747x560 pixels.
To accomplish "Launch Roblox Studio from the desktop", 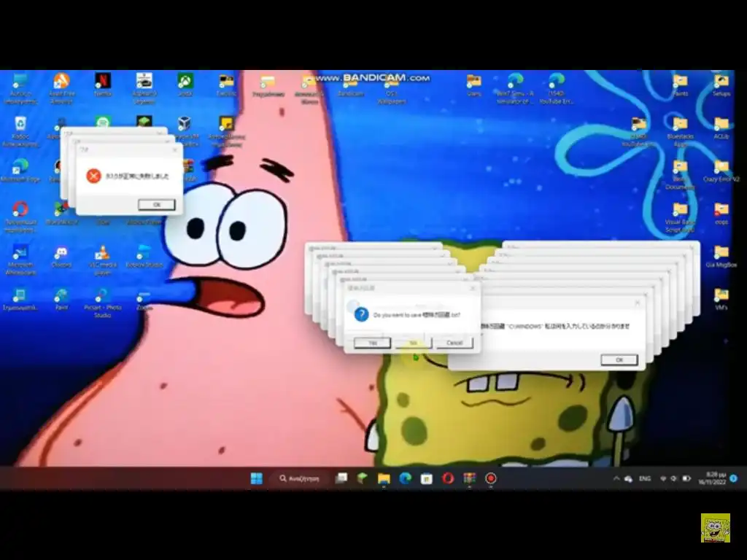I will 144,256.
